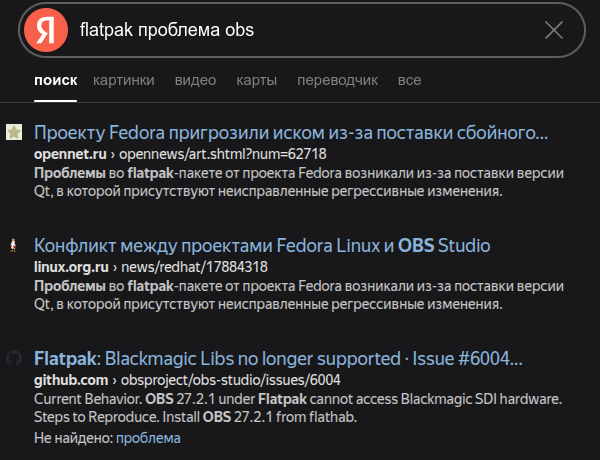Viewport: 600px width, 460px height.
Task: Select the поиск tab
Action: click(55, 80)
